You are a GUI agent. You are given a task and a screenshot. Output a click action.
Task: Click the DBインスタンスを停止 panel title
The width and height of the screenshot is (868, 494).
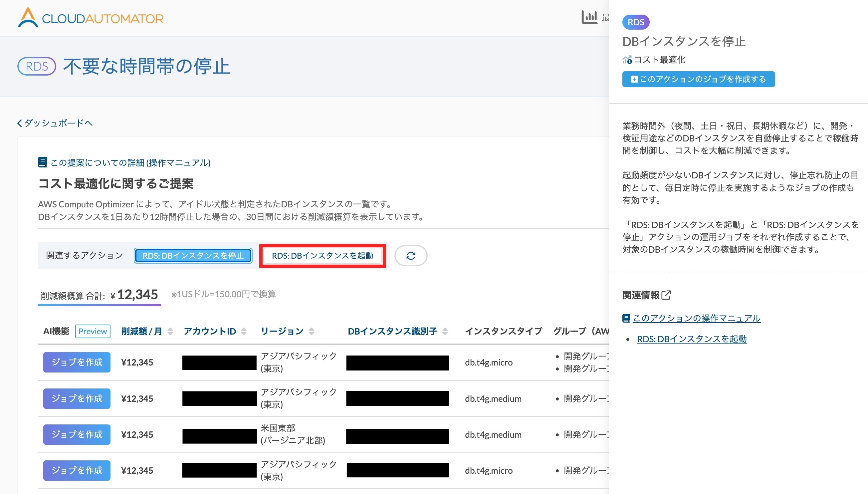tap(684, 41)
